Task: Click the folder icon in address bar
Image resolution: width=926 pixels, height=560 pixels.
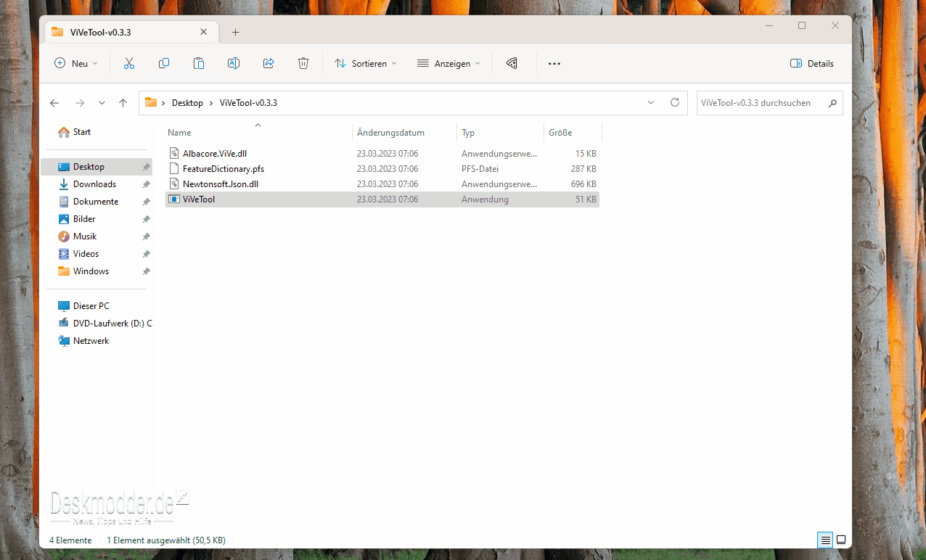Action: tap(151, 102)
